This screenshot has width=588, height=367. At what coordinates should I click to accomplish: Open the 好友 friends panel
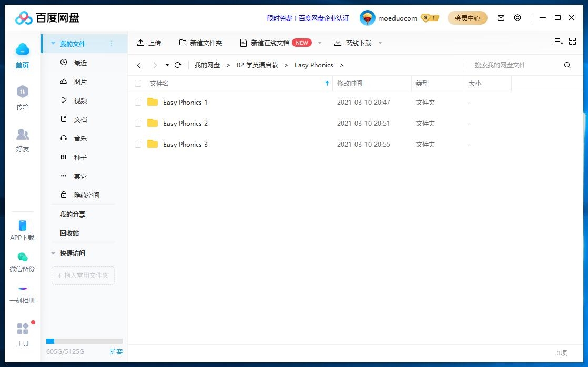(x=22, y=140)
